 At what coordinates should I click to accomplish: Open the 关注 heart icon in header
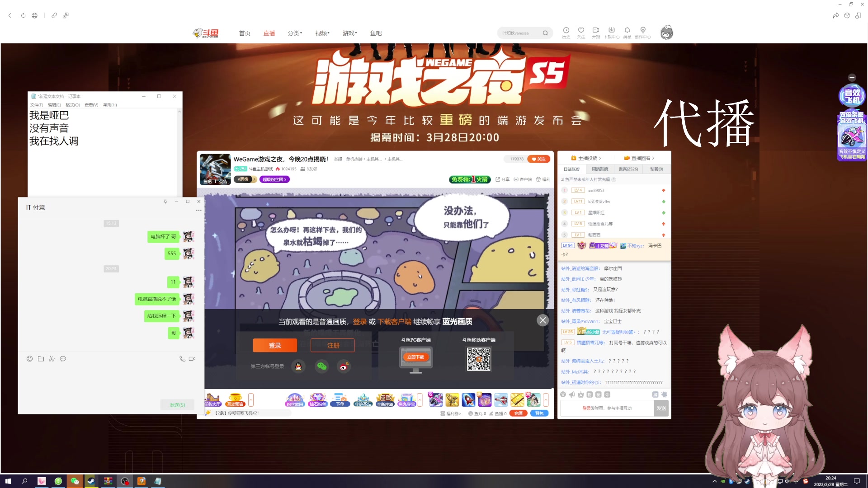coord(581,33)
